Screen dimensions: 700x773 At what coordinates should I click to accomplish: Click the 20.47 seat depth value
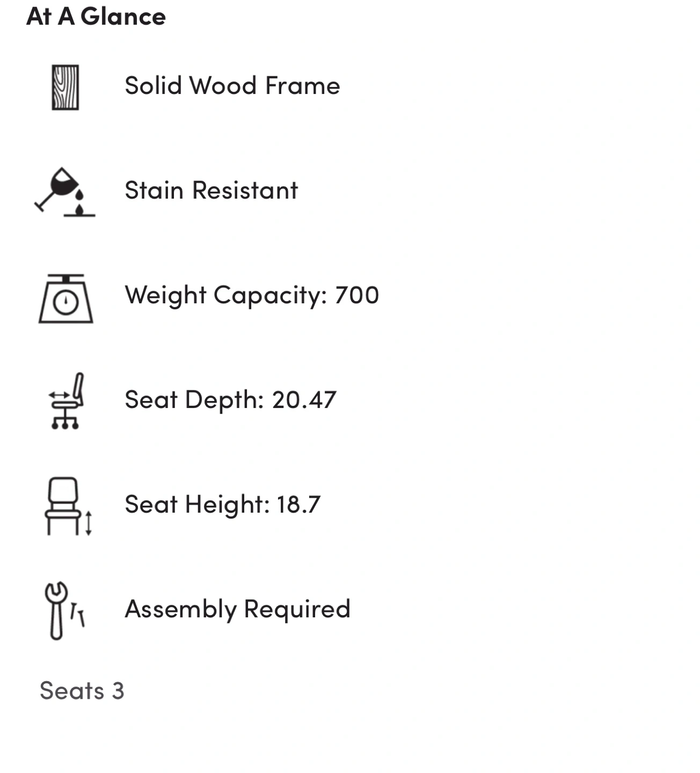click(304, 400)
